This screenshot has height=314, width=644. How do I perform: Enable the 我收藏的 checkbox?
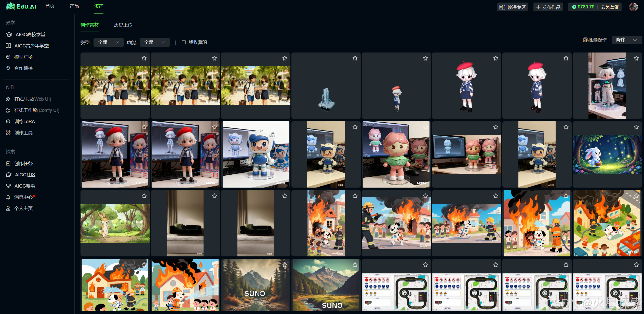pyautogui.click(x=184, y=42)
